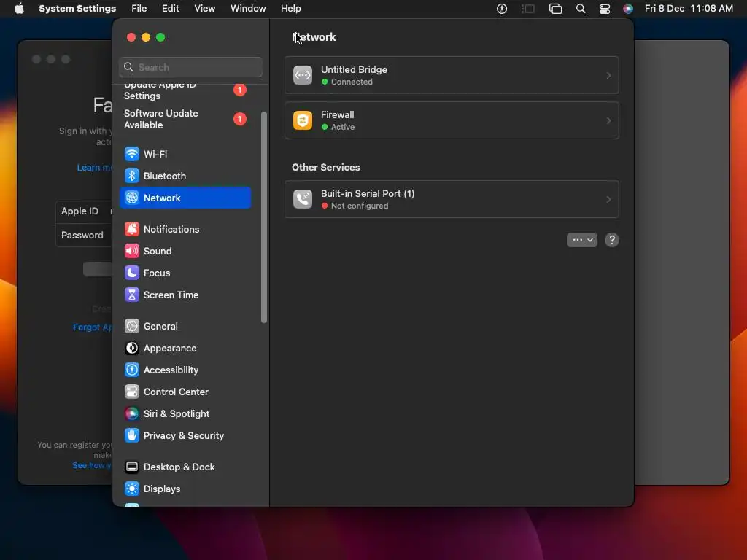The height and width of the screenshot is (560, 747).
Task: Open Siri & Spotlight icon
Action: coord(132,414)
